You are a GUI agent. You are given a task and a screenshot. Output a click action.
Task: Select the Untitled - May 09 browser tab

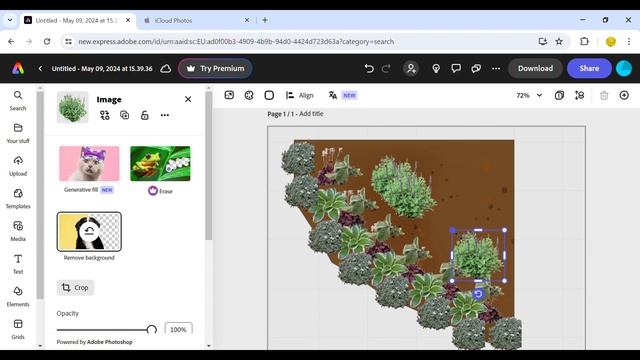[x=77, y=20]
